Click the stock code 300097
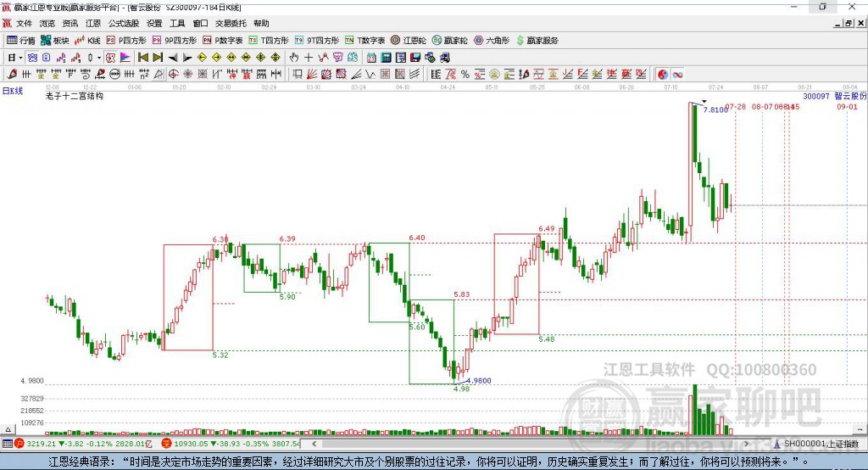 pyautogui.click(x=816, y=97)
